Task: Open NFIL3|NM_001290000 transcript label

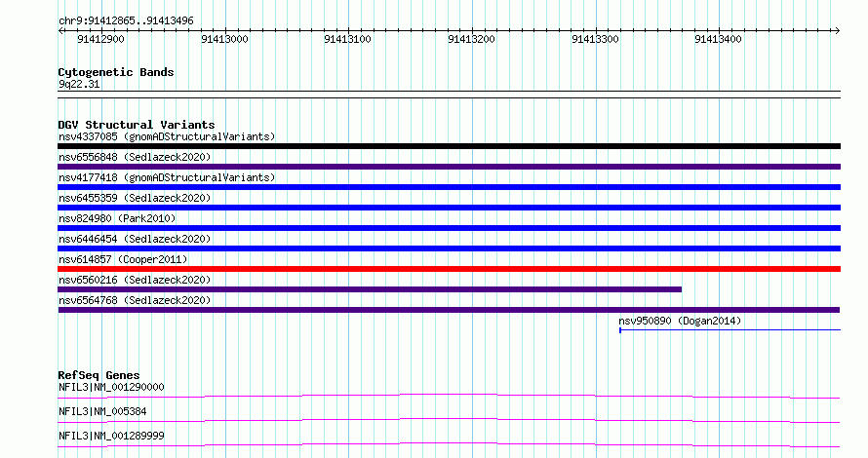Action: tap(111, 387)
